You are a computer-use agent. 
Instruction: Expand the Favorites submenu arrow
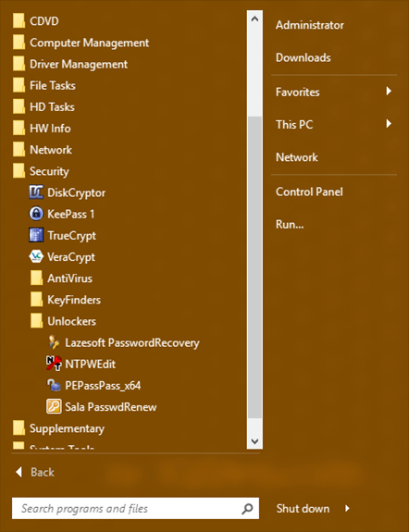(389, 92)
